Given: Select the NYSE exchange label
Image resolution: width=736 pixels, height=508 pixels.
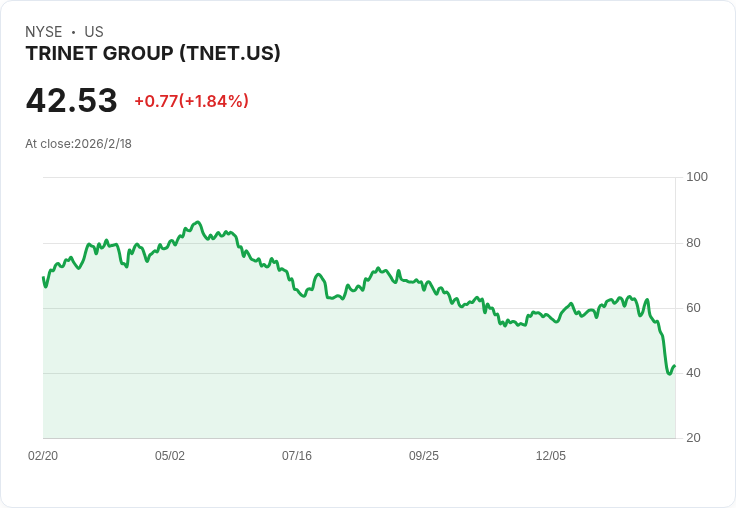Looking at the screenshot, I should 44,32.
